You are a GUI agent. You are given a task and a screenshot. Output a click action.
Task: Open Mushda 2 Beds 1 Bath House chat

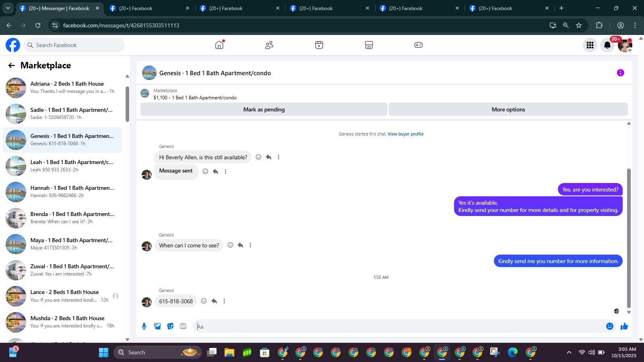62,322
